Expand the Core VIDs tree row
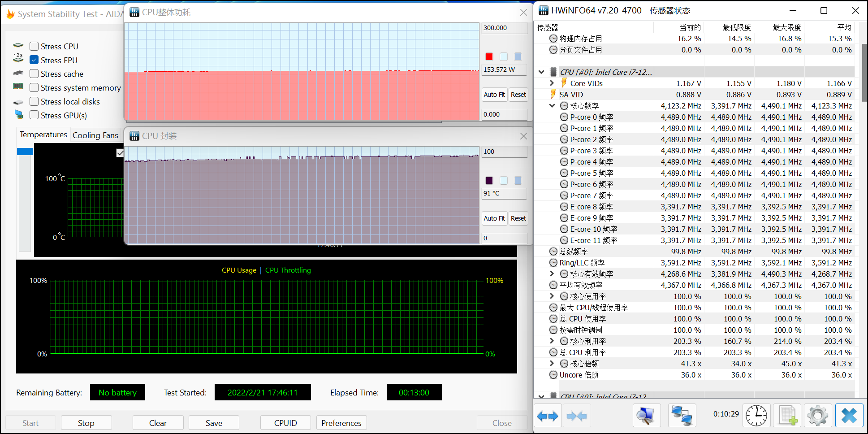 click(x=552, y=83)
